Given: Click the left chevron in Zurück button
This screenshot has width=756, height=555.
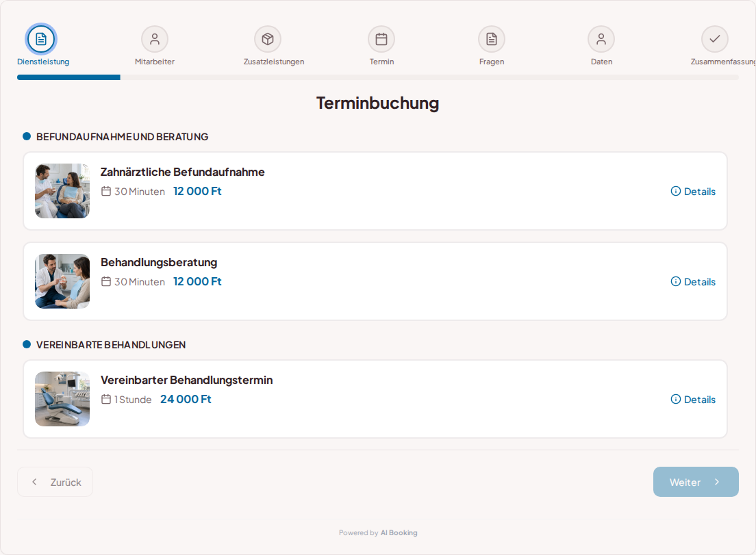Looking at the screenshot, I should coord(34,482).
